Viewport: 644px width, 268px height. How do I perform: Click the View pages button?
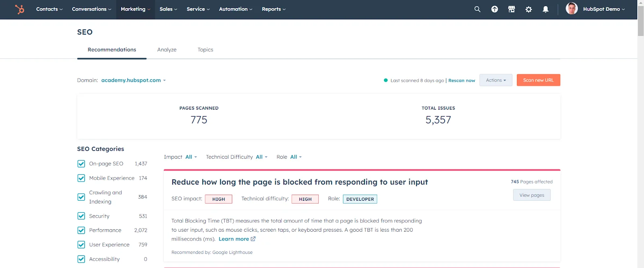click(x=532, y=195)
